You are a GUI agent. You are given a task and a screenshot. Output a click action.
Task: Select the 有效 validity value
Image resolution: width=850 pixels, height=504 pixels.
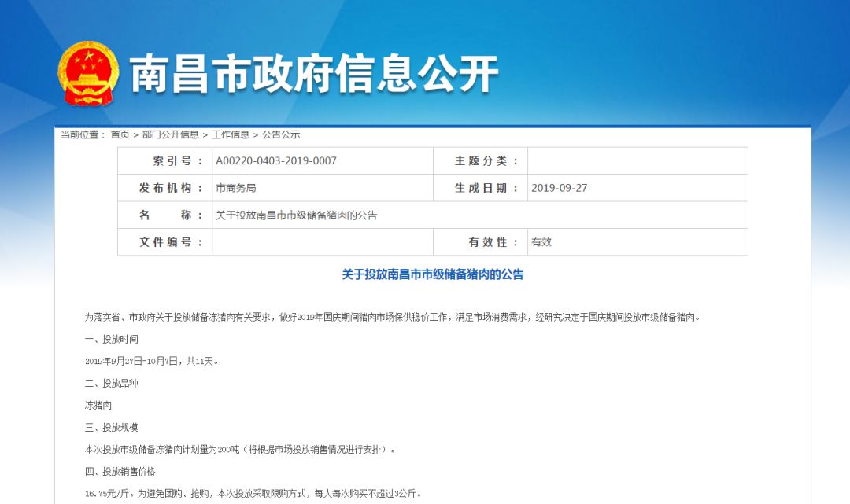(541, 242)
